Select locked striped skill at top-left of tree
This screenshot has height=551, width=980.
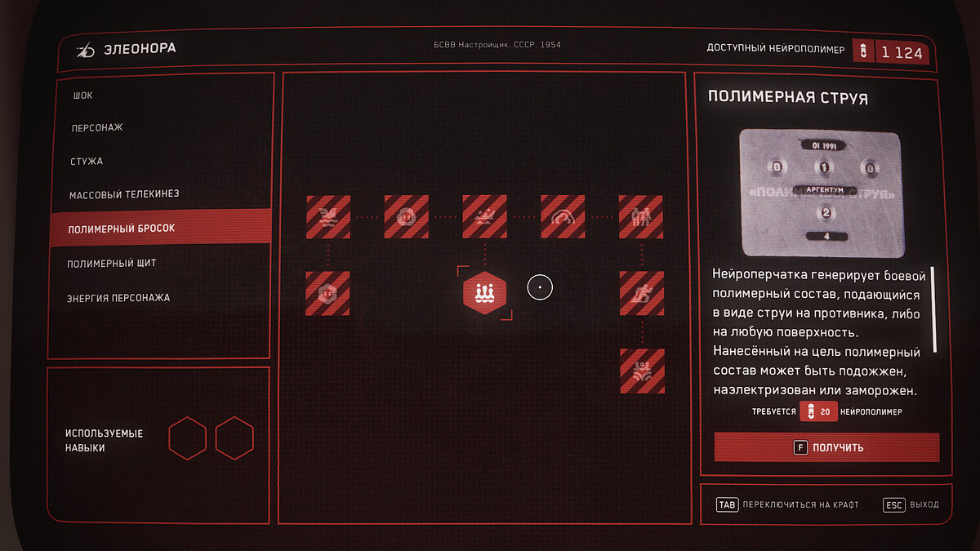328,216
